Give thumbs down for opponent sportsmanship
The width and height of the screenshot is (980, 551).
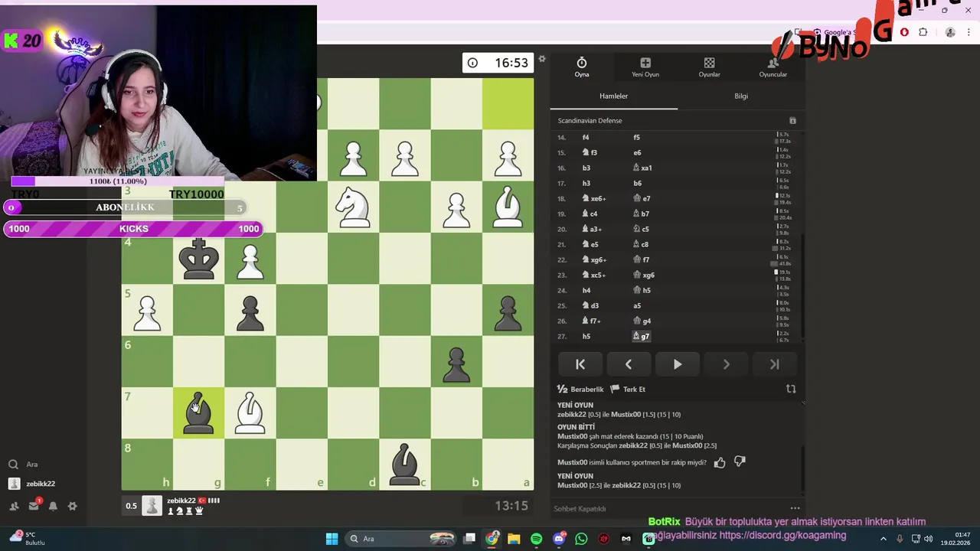click(740, 462)
